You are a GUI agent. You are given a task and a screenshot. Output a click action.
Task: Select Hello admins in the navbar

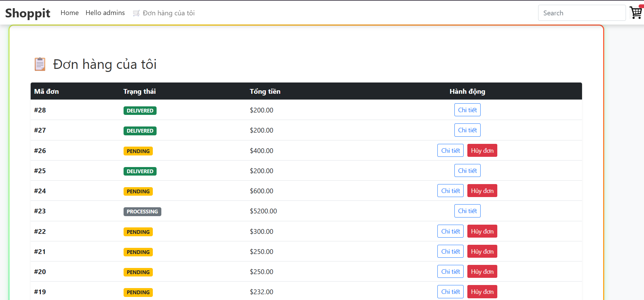coord(105,13)
